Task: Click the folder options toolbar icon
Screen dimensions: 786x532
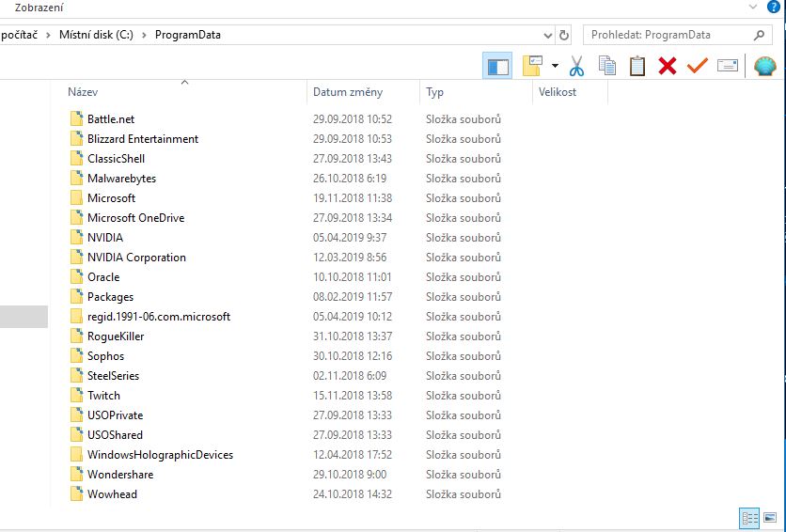Action: 532,66
